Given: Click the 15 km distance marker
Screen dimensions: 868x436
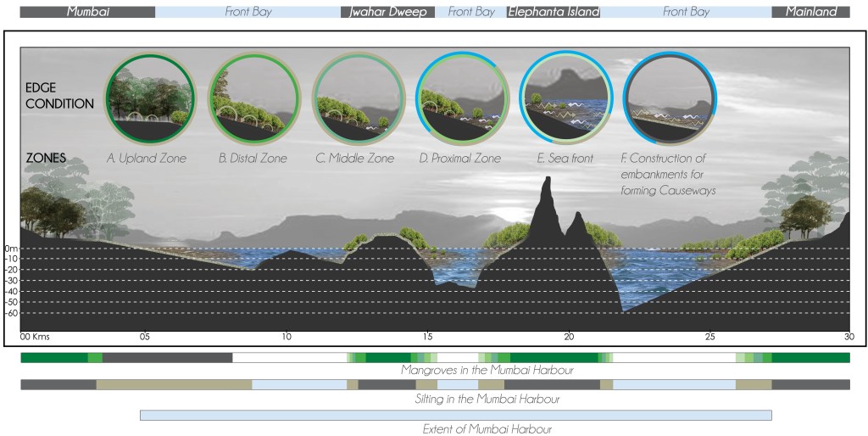Looking at the screenshot, I should coord(427,338).
